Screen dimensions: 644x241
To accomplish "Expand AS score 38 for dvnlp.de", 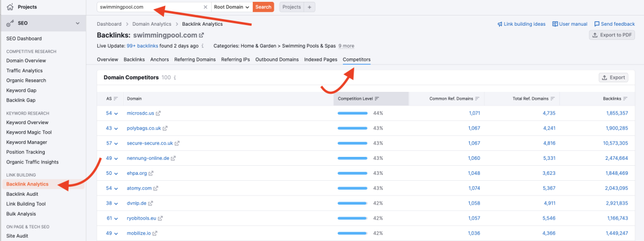I will click(112, 203).
